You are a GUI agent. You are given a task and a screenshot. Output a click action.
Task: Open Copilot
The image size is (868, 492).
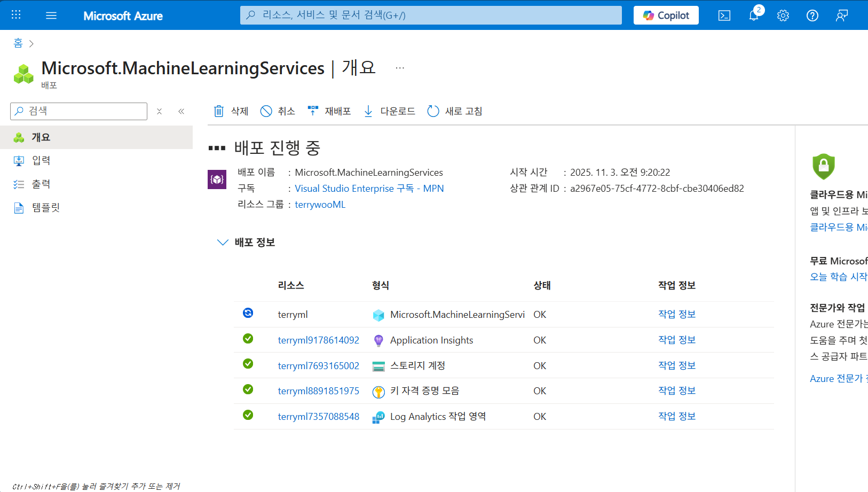[666, 15]
